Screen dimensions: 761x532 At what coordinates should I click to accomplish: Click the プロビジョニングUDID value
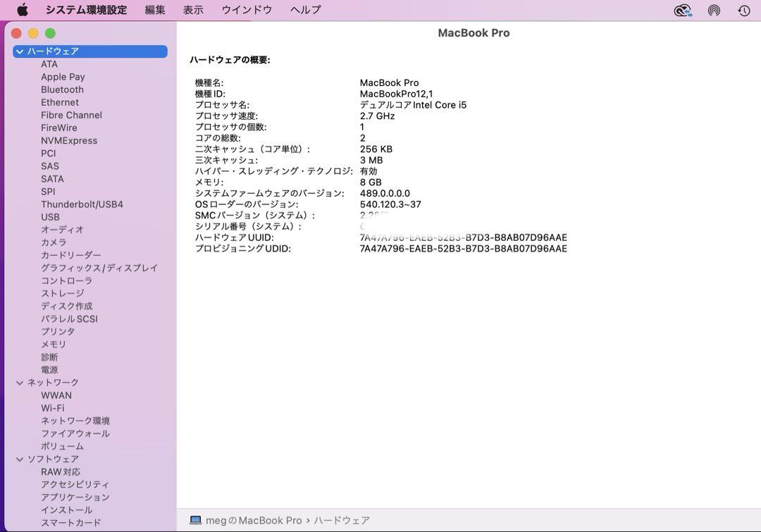point(463,249)
